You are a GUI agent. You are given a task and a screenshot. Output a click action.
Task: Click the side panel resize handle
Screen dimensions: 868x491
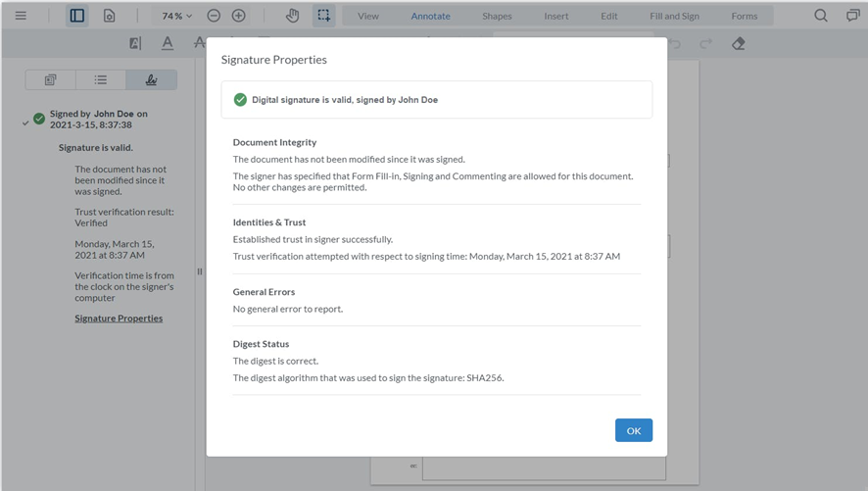pos(200,271)
